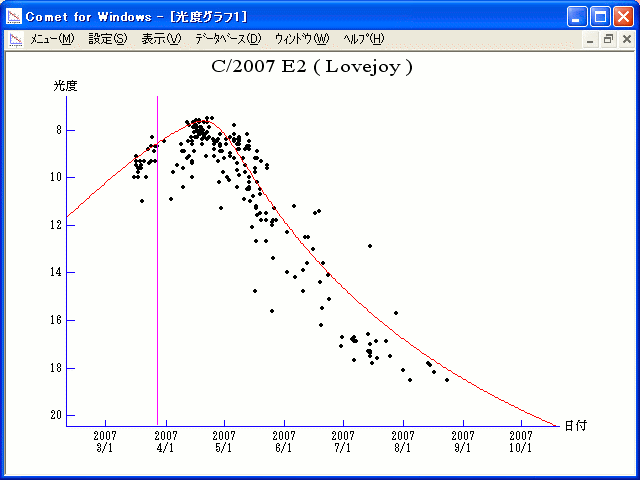Click the 2007 9/1 date label

click(x=463, y=442)
